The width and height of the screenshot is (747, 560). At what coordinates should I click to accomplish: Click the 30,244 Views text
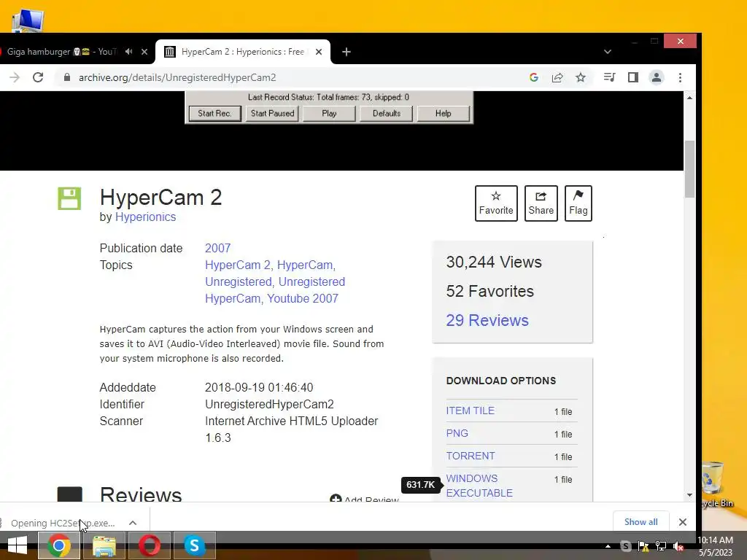(x=494, y=262)
